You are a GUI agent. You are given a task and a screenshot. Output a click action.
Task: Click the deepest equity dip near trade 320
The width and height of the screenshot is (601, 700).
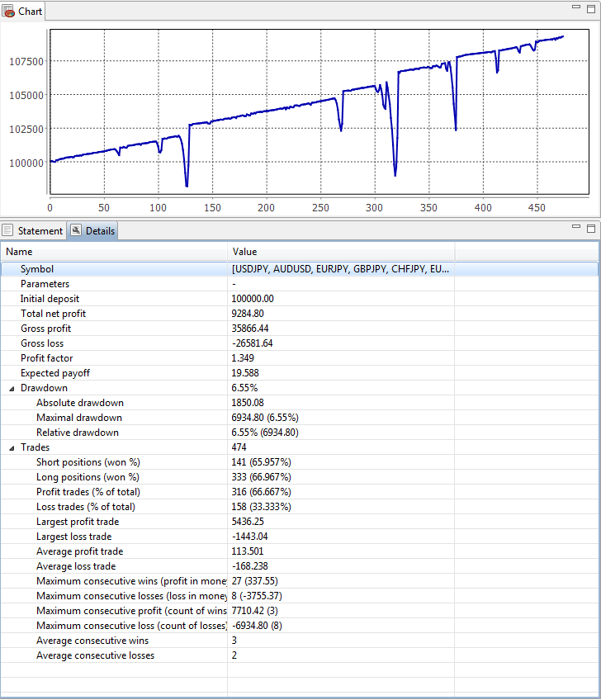pos(395,175)
